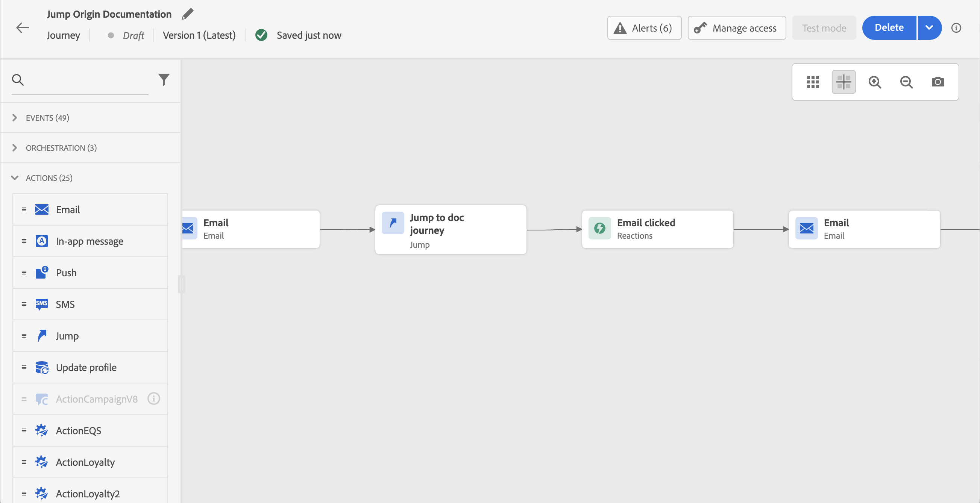Click the Manage access button
Viewport: 980px width, 503px height.
[x=737, y=28]
